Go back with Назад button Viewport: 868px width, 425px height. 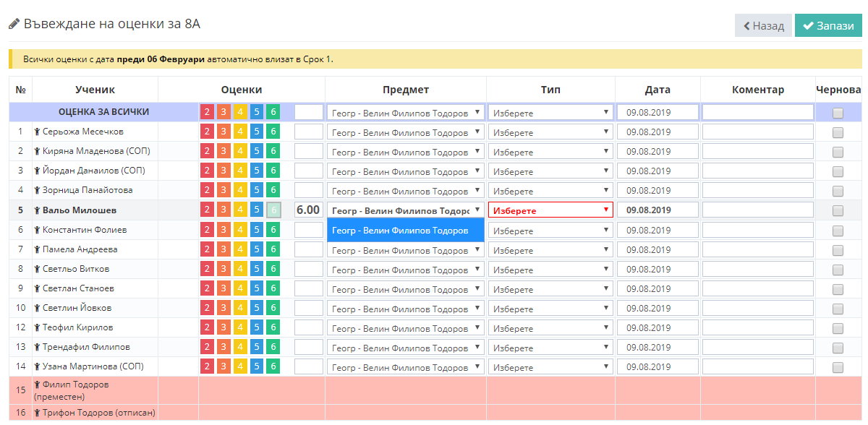click(x=763, y=25)
